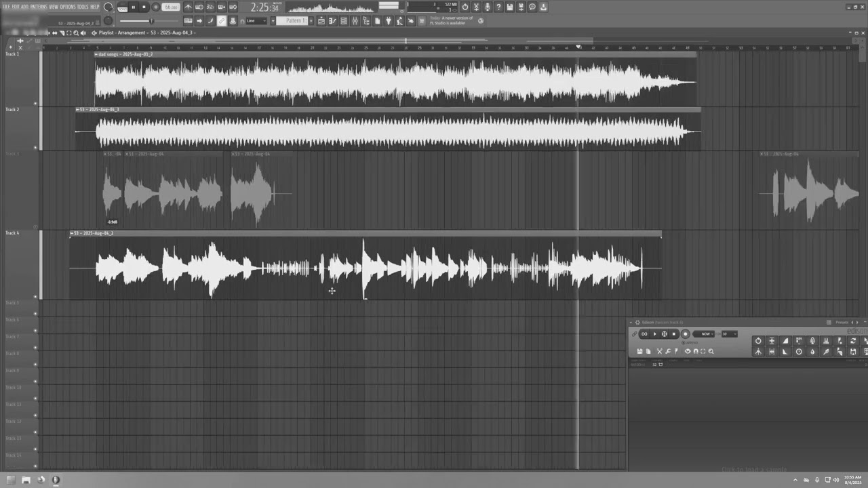The height and width of the screenshot is (488, 868).
Task: Click the playlist playhead marker in the timeline ruler
Action: (578, 47)
